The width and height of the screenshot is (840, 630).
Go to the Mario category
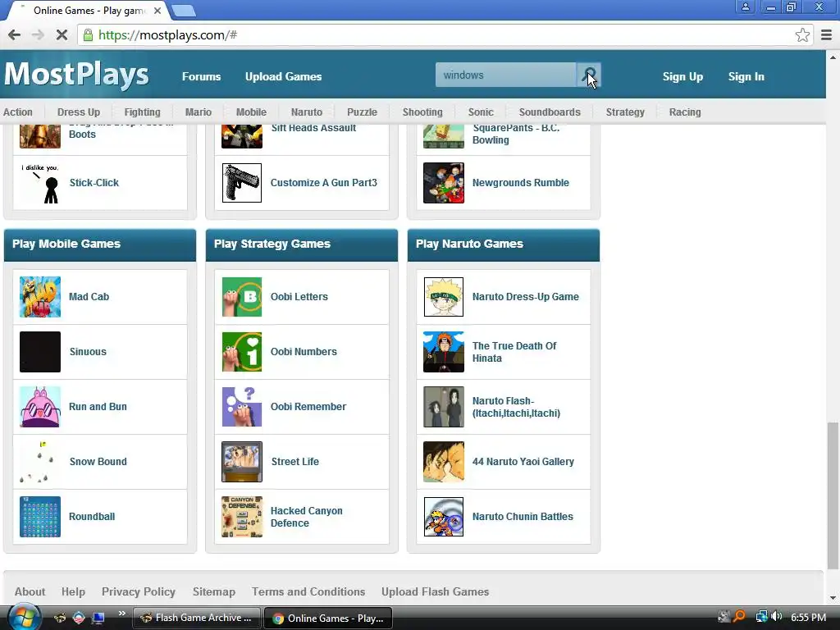point(199,112)
